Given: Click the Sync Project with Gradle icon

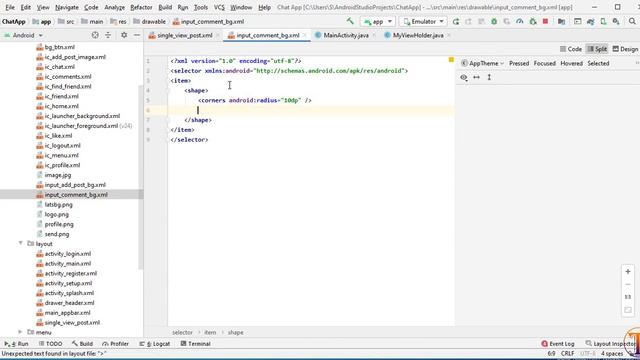Looking at the screenshot, I should 590,22.
